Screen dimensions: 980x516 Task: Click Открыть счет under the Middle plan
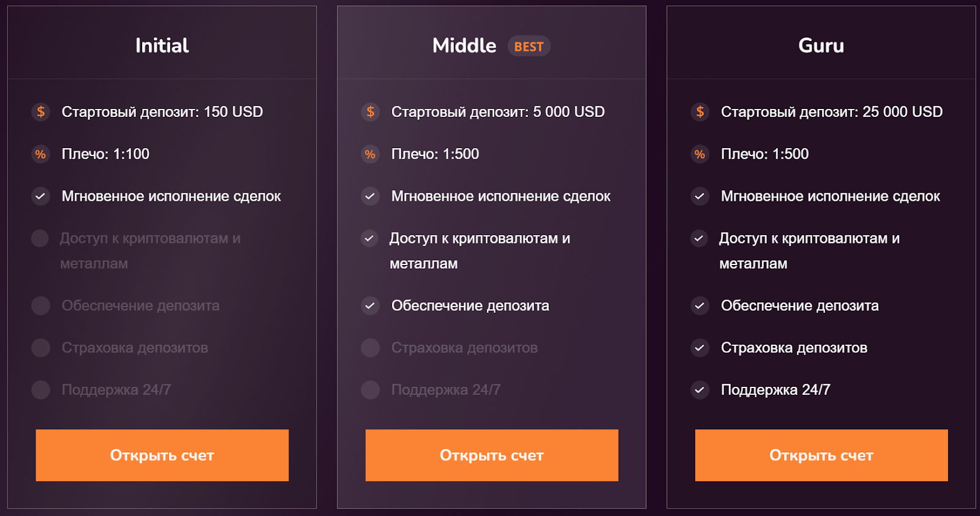[492, 455]
